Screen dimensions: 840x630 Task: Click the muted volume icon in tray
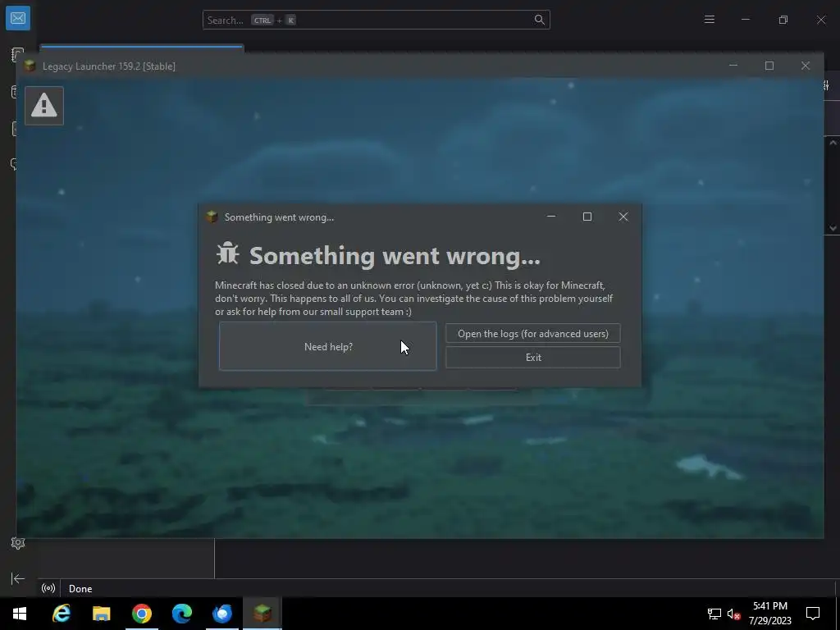pos(734,614)
